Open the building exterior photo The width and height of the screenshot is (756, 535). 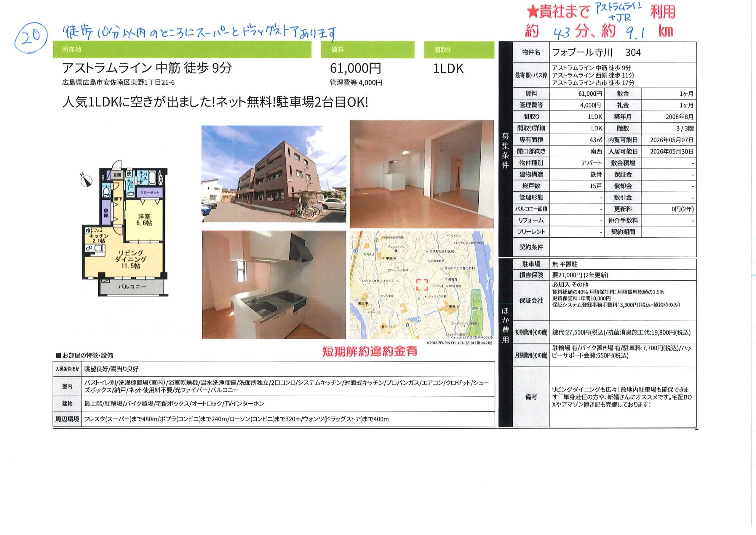(x=274, y=173)
